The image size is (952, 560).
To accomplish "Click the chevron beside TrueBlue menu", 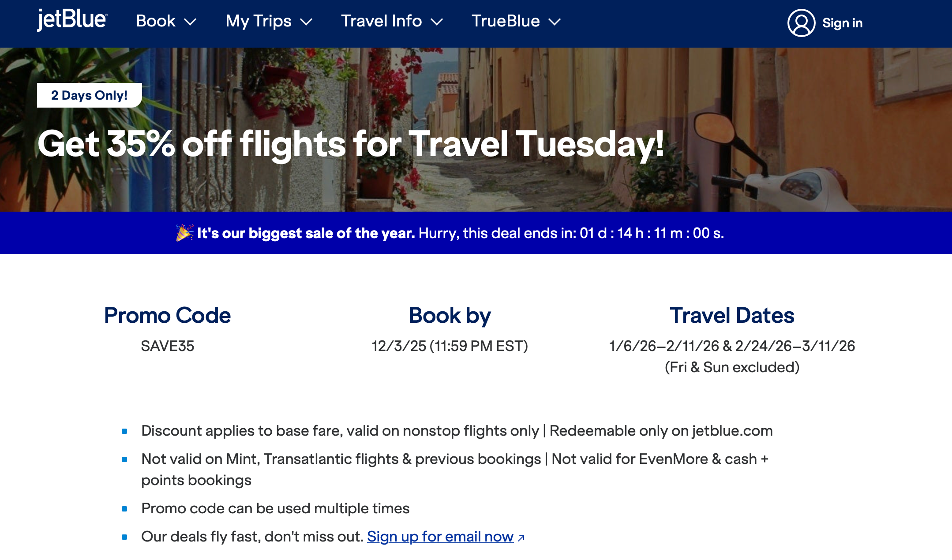I will (555, 22).
